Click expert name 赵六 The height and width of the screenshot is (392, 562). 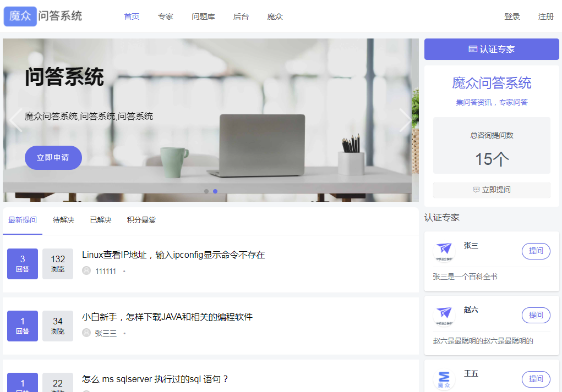click(x=471, y=310)
